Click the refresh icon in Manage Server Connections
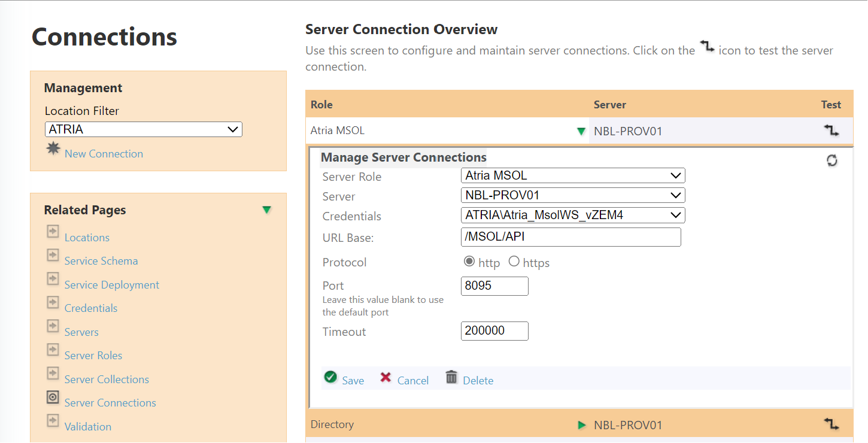The image size is (868, 443). click(x=833, y=160)
